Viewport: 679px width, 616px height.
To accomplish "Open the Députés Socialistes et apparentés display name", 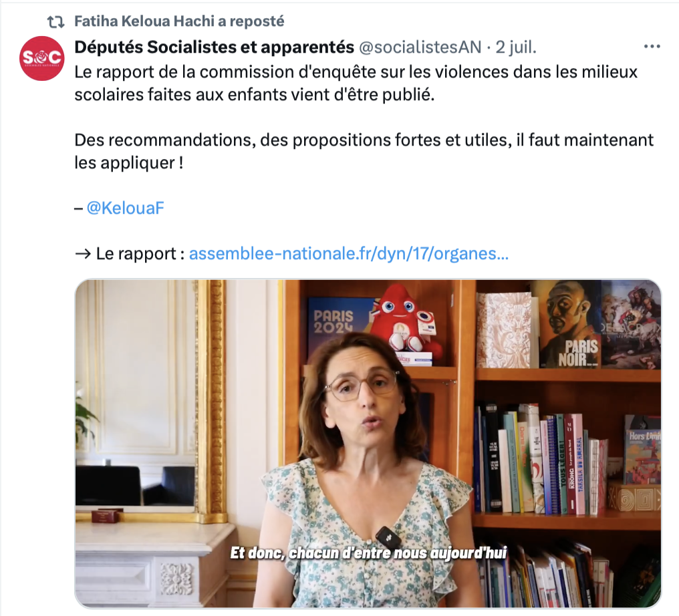I will (x=214, y=47).
